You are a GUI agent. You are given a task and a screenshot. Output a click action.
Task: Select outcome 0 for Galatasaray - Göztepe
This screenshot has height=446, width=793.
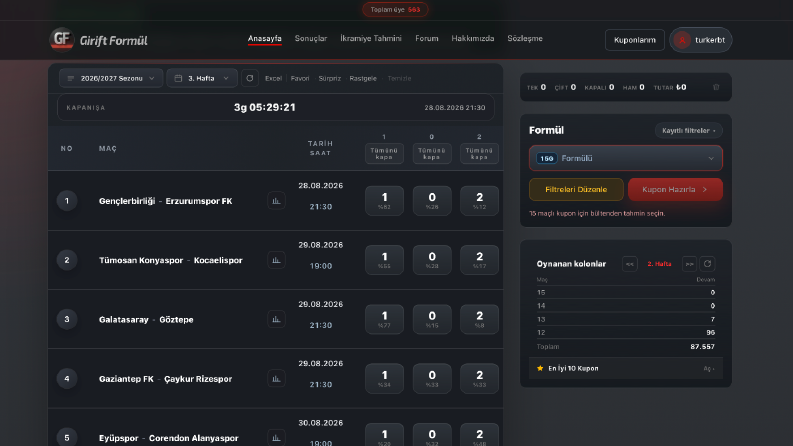[x=432, y=319]
